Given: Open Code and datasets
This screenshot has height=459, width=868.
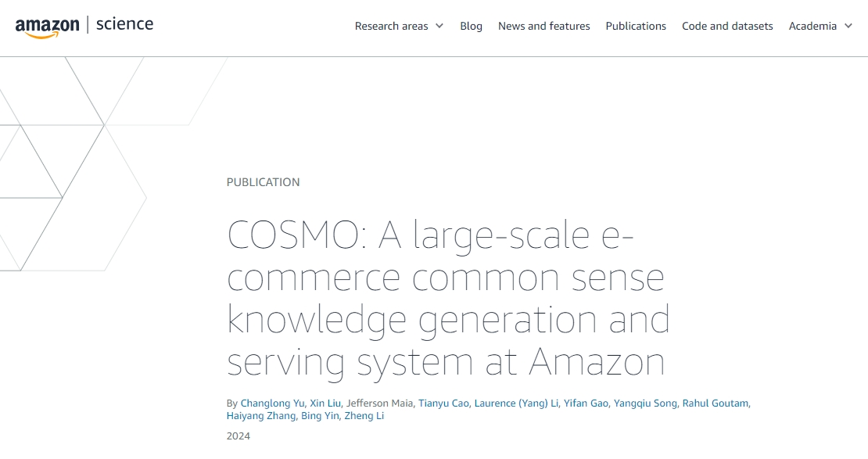Looking at the screenshot, I should click(727, 26).
